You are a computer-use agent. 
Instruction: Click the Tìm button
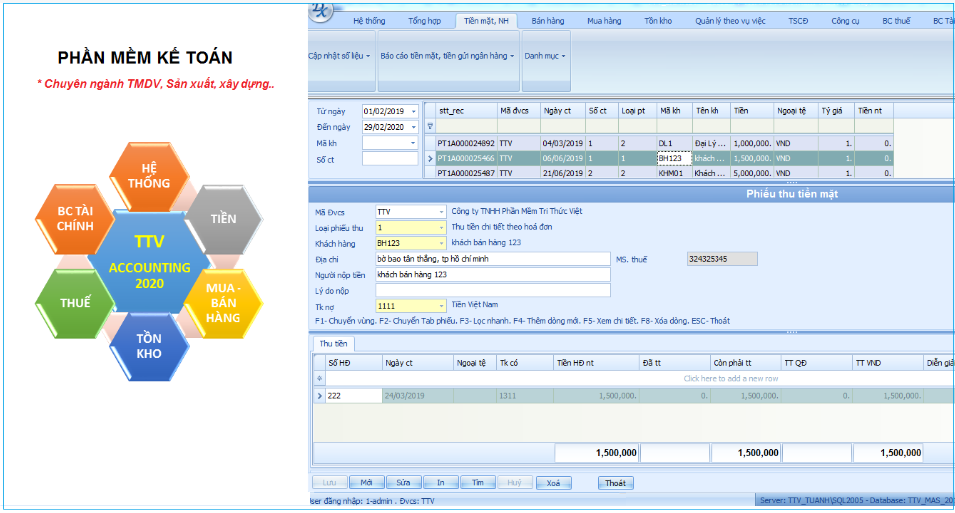pos(478,483)
